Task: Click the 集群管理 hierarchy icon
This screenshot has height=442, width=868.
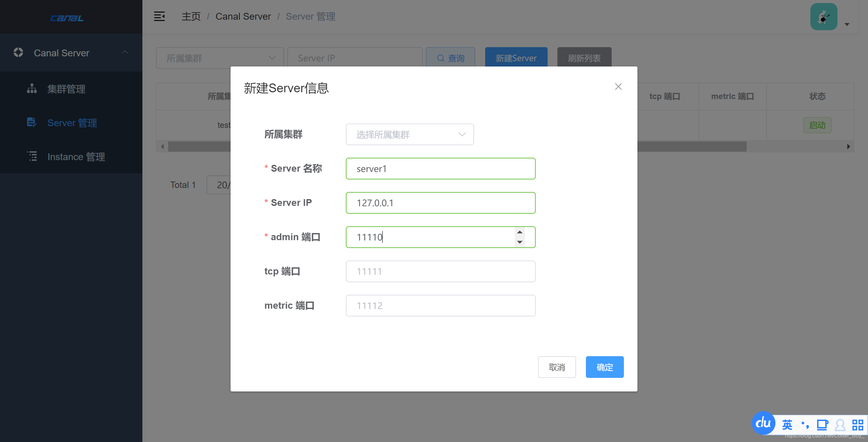Action: (32, 89)
